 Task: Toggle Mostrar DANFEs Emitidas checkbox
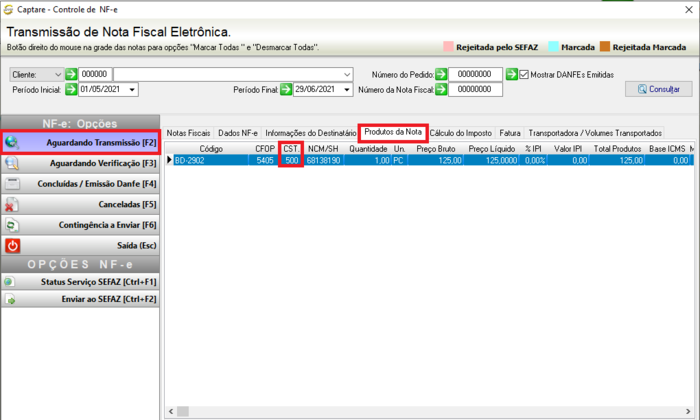point(524,75)
